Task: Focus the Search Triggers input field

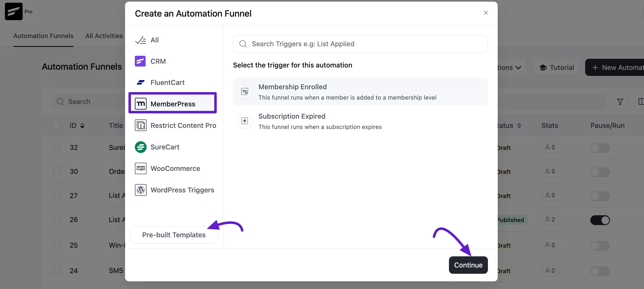Action: tap(360, 44)
